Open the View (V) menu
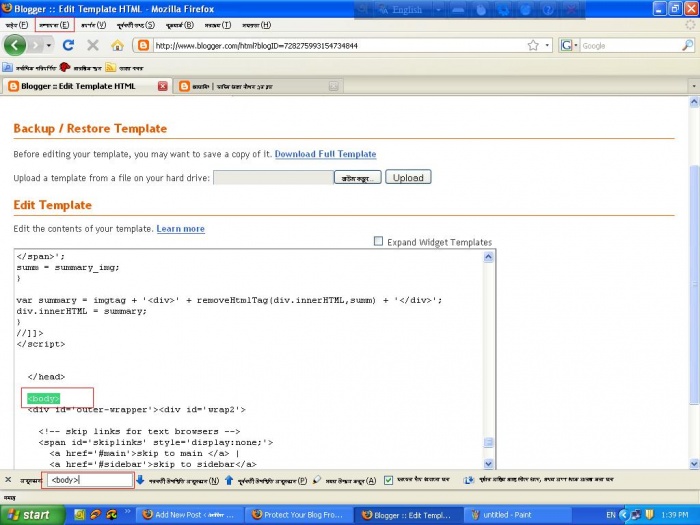700x525 pixels. [x=93, y=25]
